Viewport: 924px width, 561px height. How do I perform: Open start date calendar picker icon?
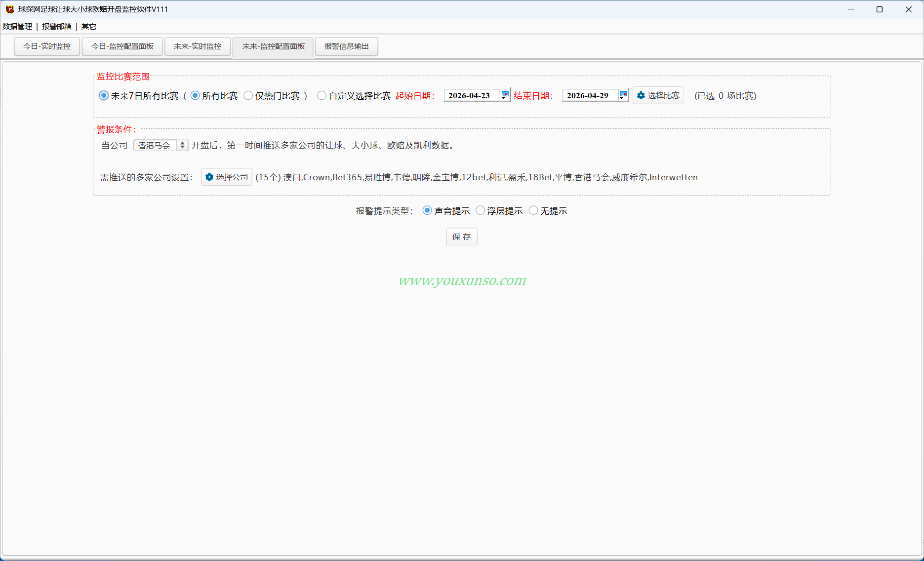coord(505,95)
